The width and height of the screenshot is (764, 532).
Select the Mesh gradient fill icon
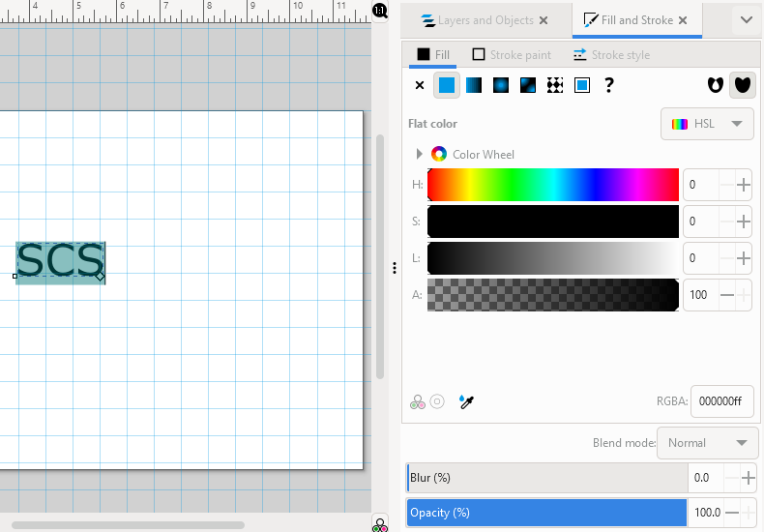(528, 85)
